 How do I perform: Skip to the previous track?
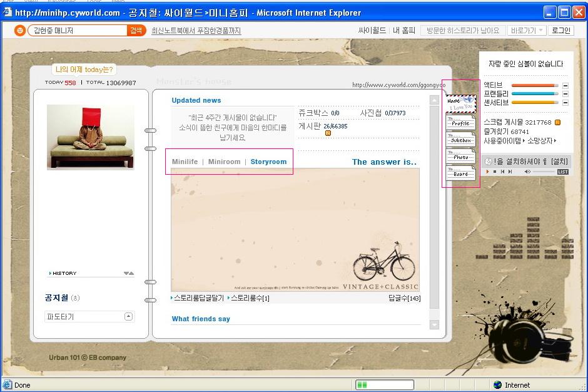(x=502, y=172)
